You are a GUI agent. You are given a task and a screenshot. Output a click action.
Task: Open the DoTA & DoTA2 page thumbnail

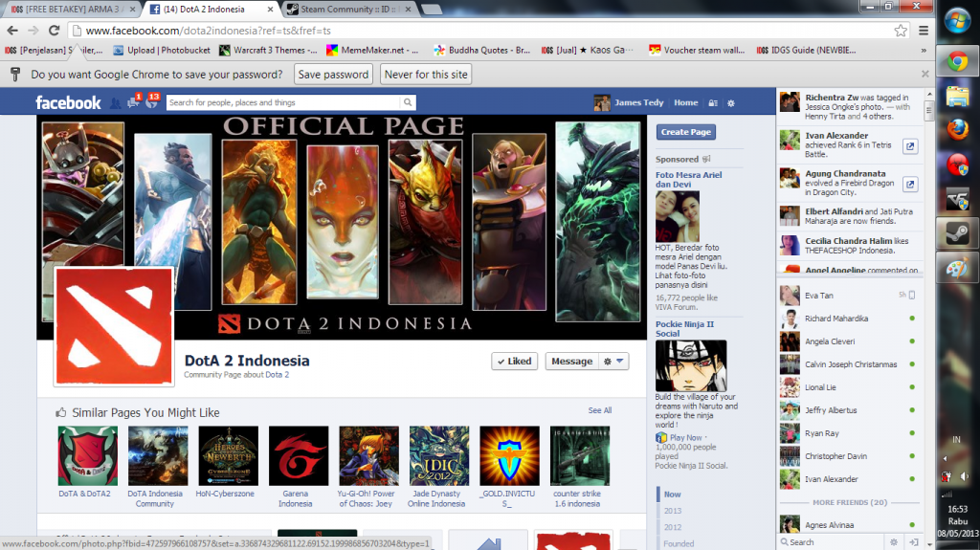tap(87, 455)
